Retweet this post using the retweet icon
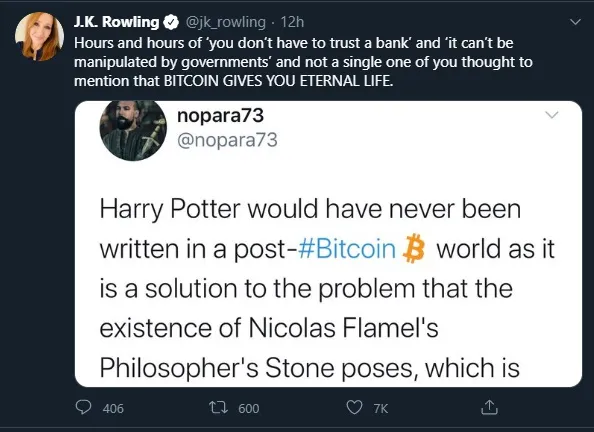 pos(219,408)
